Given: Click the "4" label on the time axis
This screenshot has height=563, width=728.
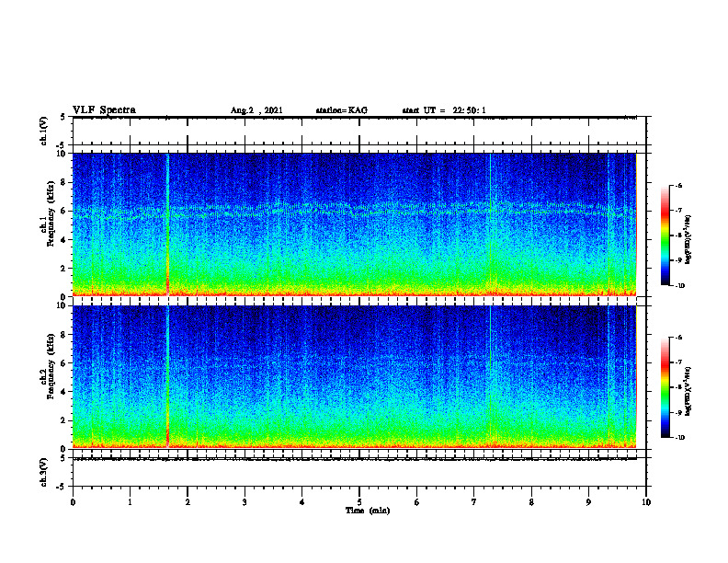Looking at the screenshot, I should pyautogui.click(x=302, y=502).
